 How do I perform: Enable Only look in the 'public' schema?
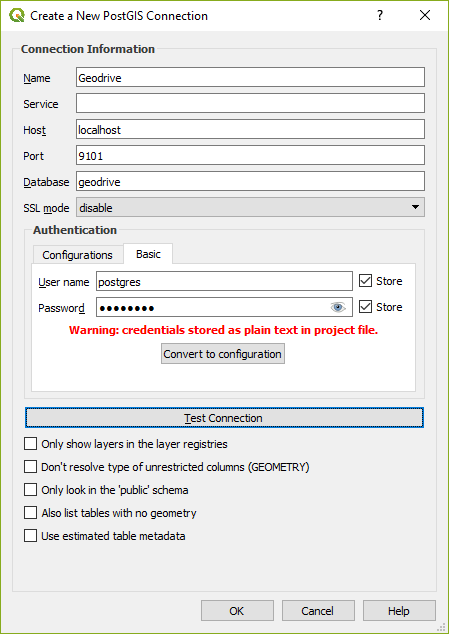click(30, 490)
